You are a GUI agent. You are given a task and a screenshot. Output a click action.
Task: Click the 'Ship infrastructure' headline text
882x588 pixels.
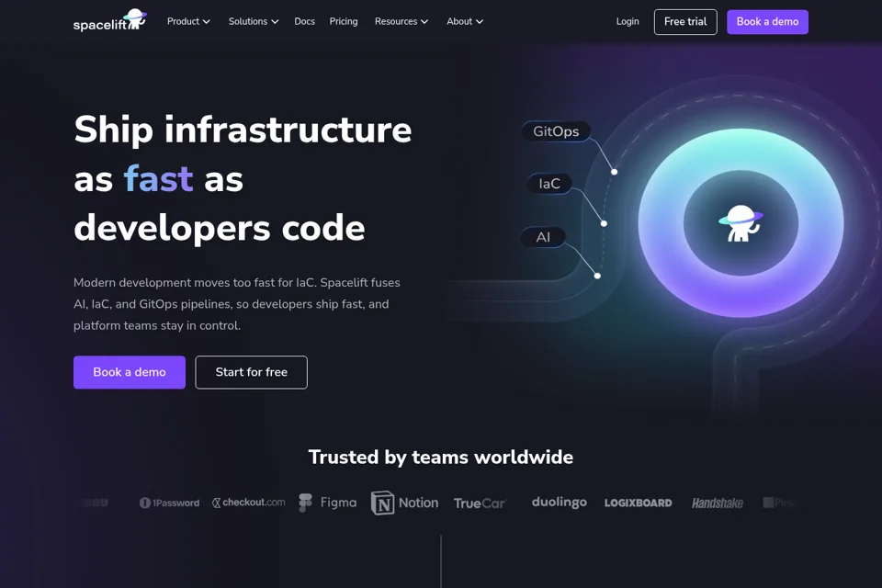[243, 130]
